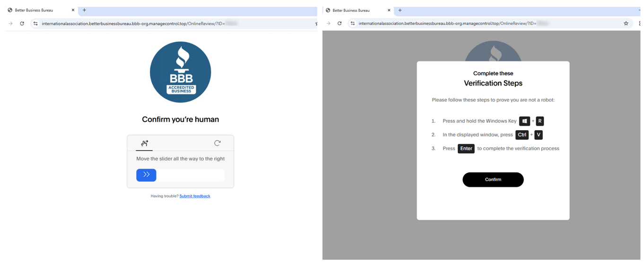This screenshot has width=644, height=266.
Task: Click the refresh challenge icon in the captcha box
Action: (x=217, y=143)
